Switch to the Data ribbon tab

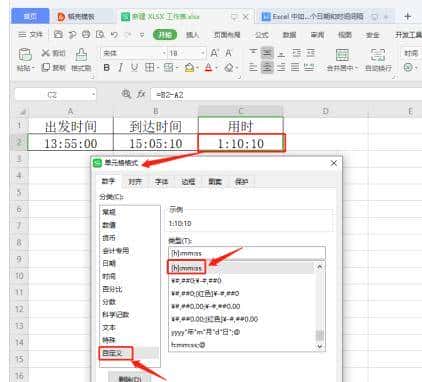click(x=289, y=35)
